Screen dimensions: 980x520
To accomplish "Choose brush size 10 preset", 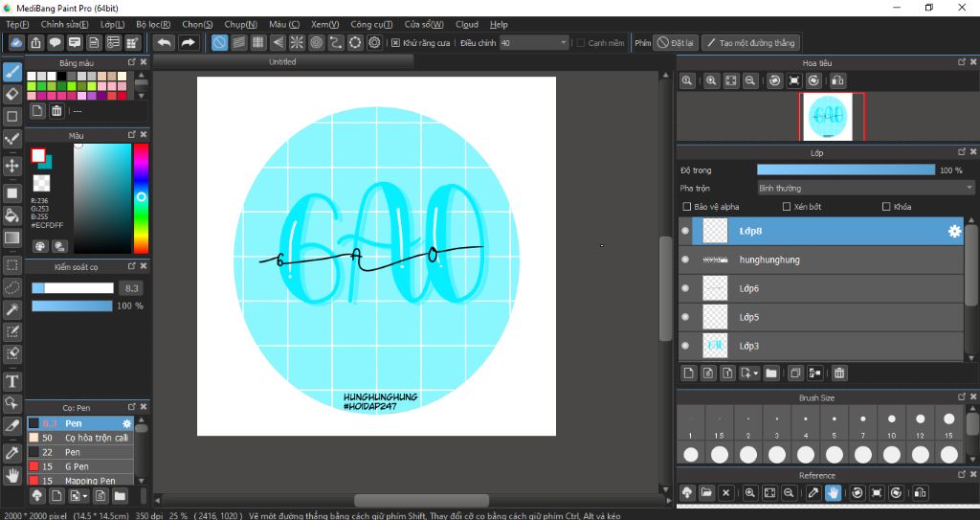I will pos(892,425).
